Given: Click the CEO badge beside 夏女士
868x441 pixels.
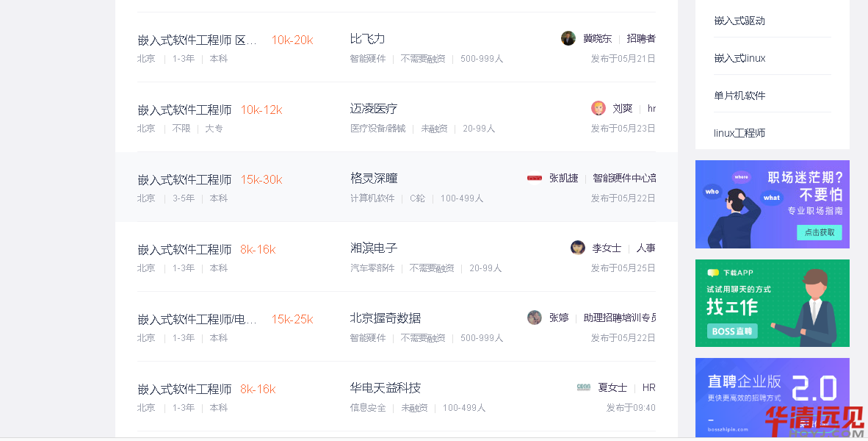Looking at the screenshot, I should tap(583, 387).
